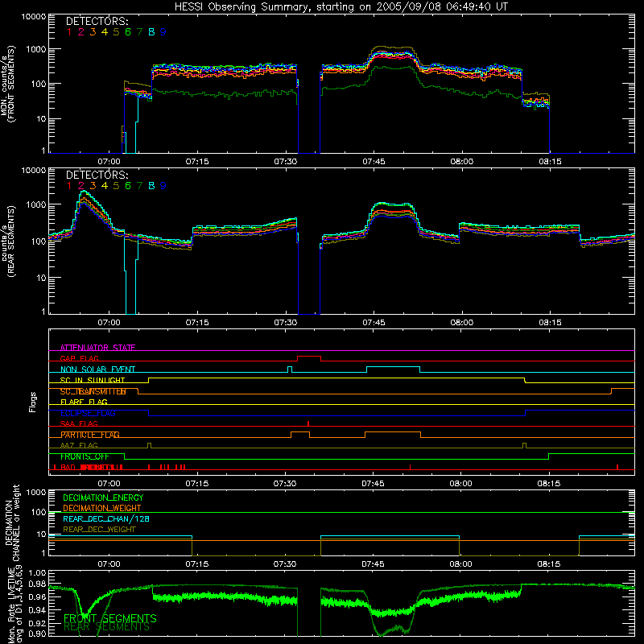Image resolution: width=644 pixels, height=644 pixels.
Task: Click DETECTORS: label in front segments plot
Action: tap(97, 22)
